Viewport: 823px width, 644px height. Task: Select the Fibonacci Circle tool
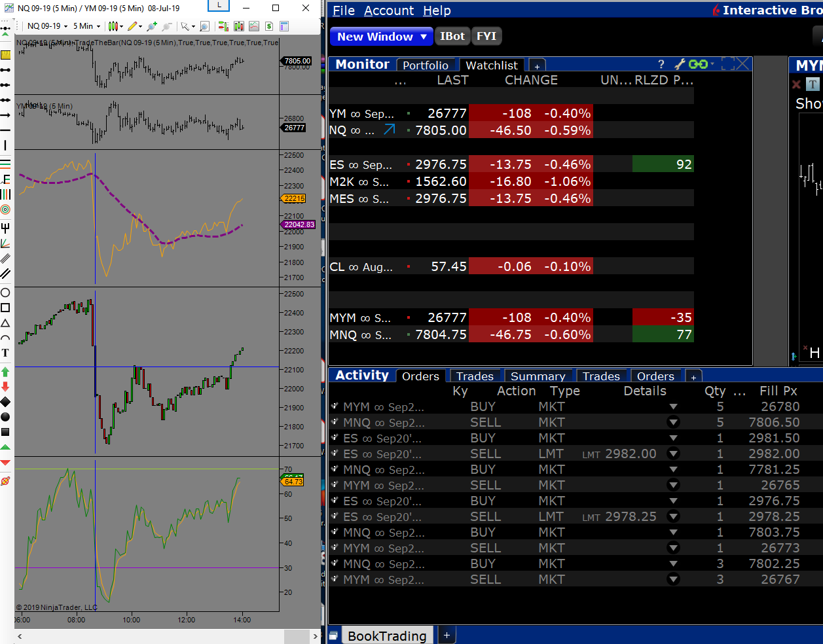click(5, 209)
